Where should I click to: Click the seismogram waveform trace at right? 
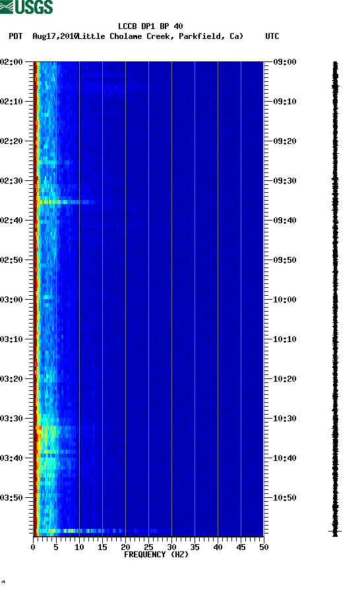[336, 298]
